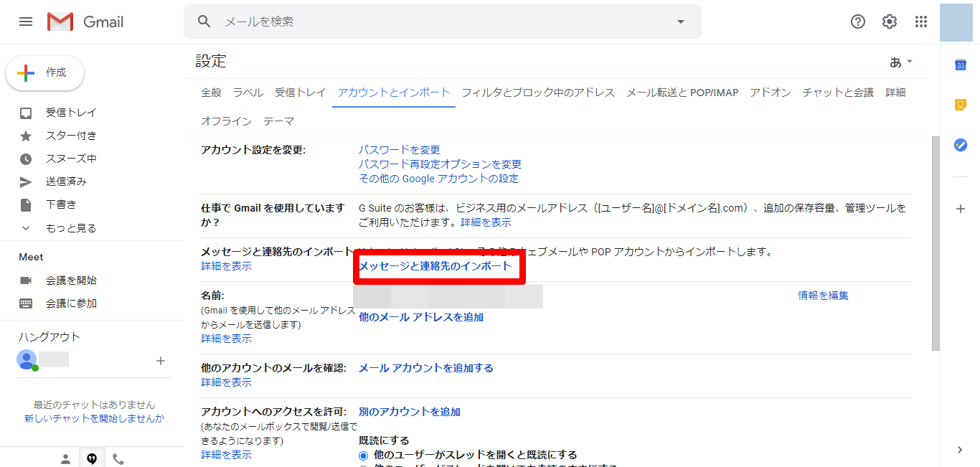The image size is (980, 467).
Task: Expand search options dropdown arrow
Action: click(681, 22)
